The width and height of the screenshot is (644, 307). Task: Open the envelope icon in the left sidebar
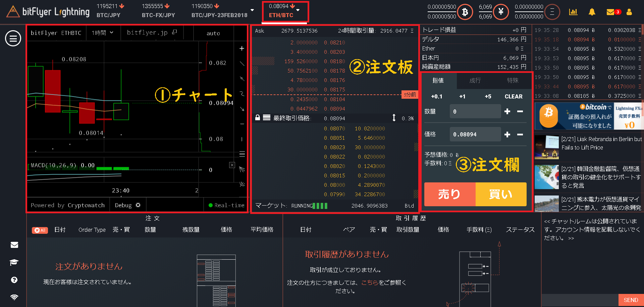click(x=14, y=245)
